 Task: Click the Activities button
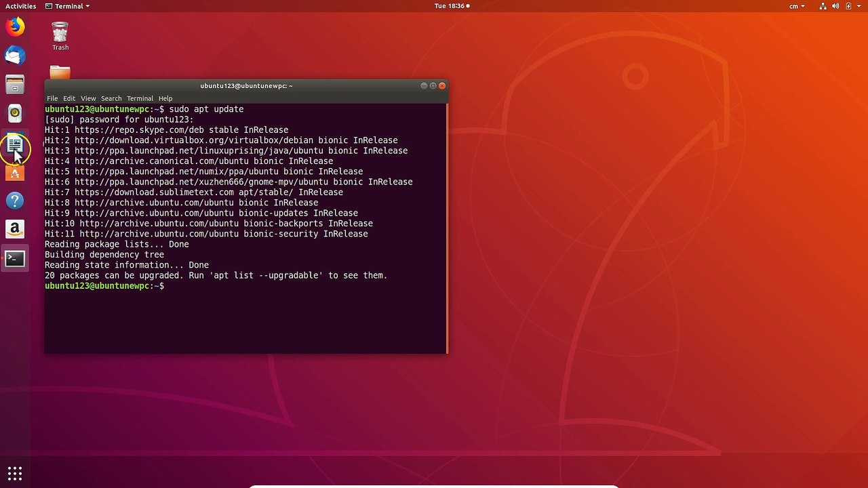pos(20,6)
